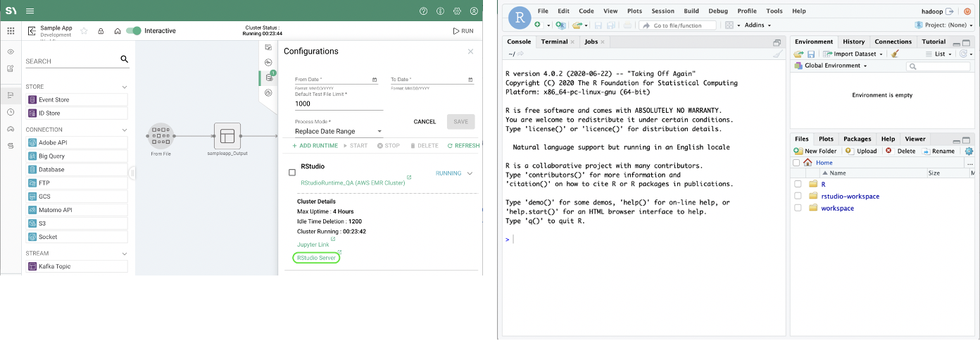The height and width of the screenshot is (341, 980).
Task: Open the Addins dropdown in RStudio
Action: pos(757,25)
